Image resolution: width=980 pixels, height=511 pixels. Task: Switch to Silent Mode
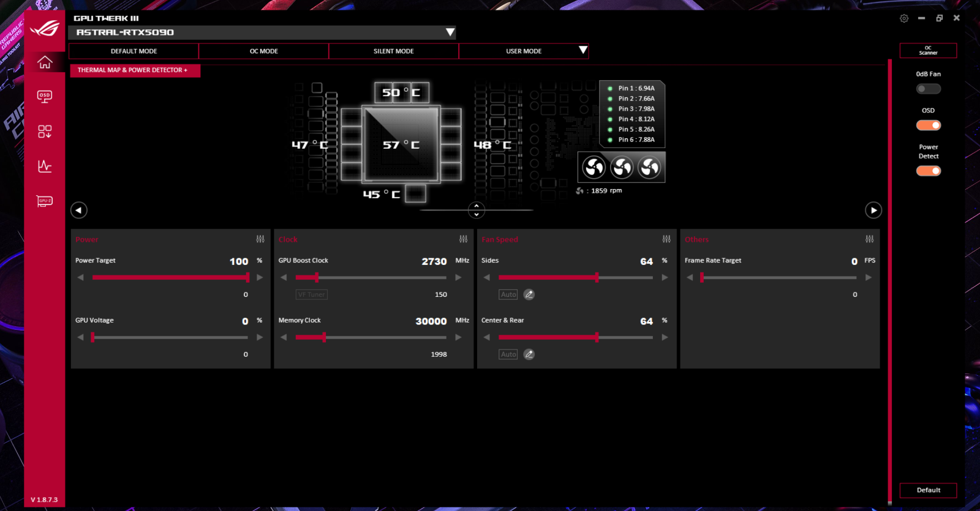tap(394, 51)
